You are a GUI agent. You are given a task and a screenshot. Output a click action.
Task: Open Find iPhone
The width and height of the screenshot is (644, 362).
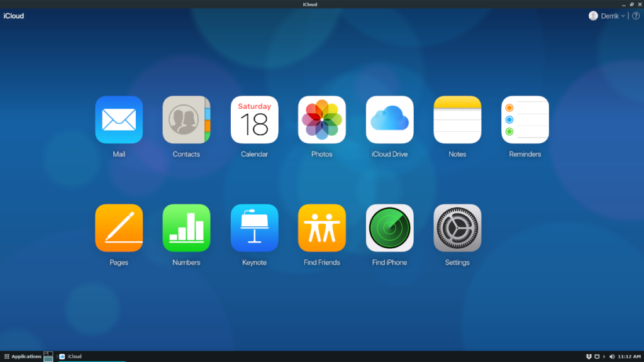tap(389, 228)
